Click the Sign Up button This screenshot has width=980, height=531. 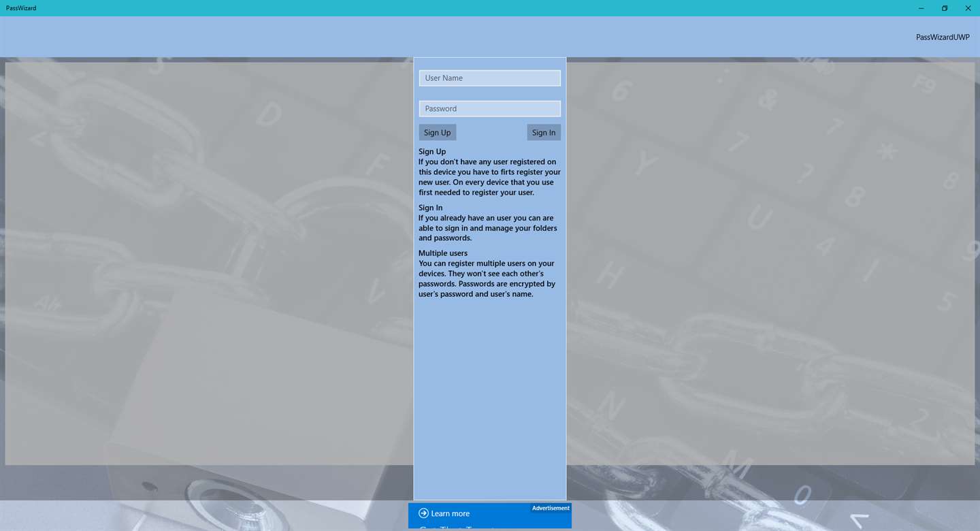[x=437, y=133]
